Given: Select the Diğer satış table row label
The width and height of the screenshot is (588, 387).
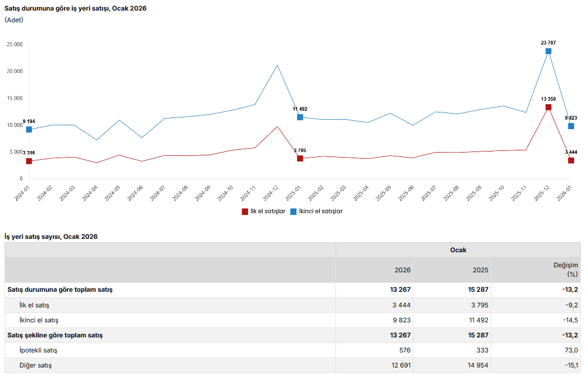Looking at the screenshot, I should pos(36,365).
